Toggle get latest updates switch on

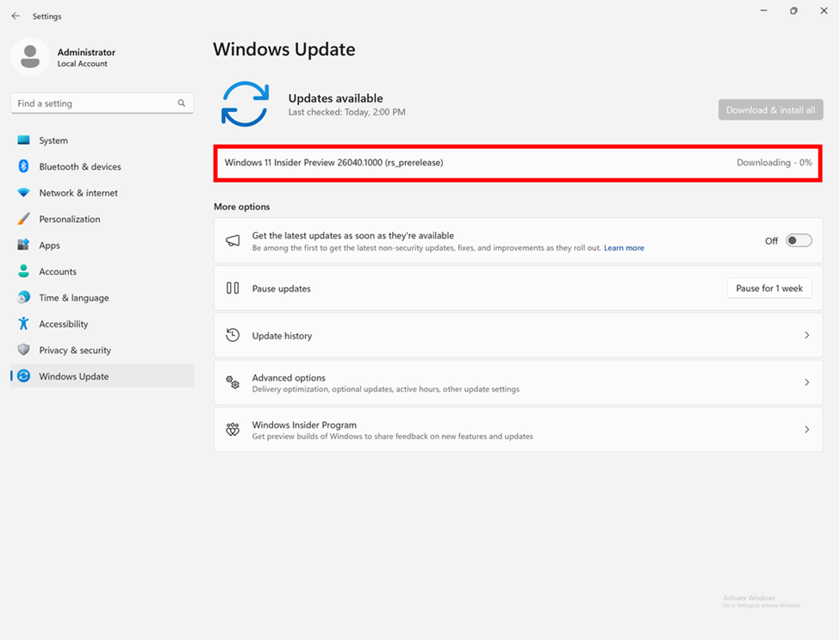(x=799, y=240)
